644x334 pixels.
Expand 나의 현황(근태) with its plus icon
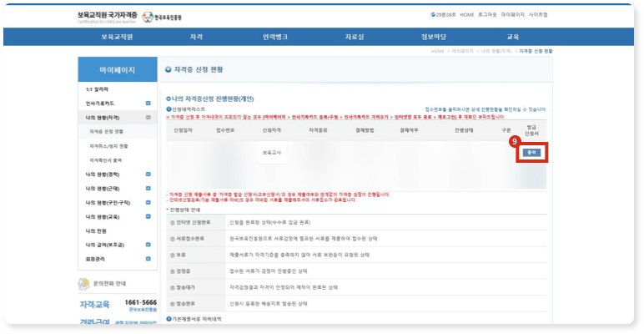(x=148, y=189)
